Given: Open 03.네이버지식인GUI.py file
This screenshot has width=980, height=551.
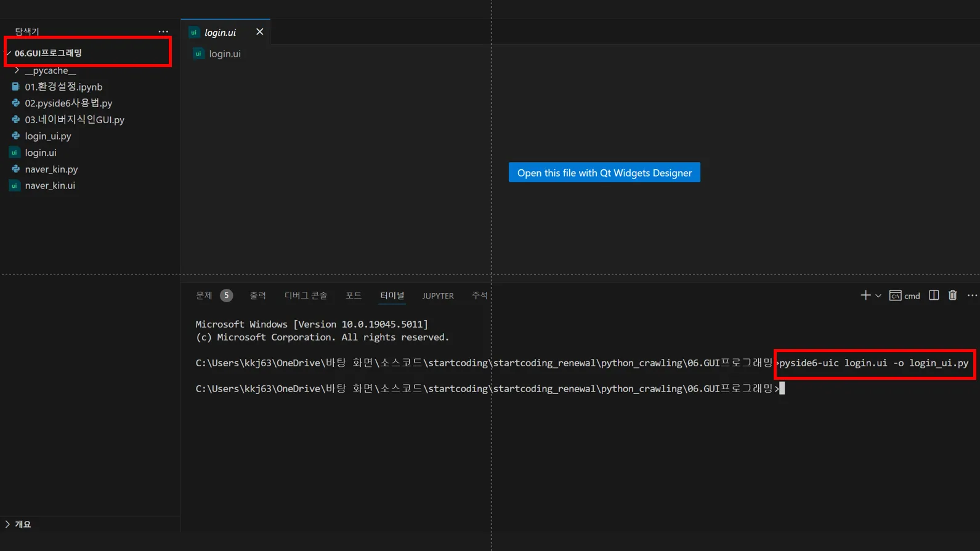Looking at the screenshot, I should point(75,119).
